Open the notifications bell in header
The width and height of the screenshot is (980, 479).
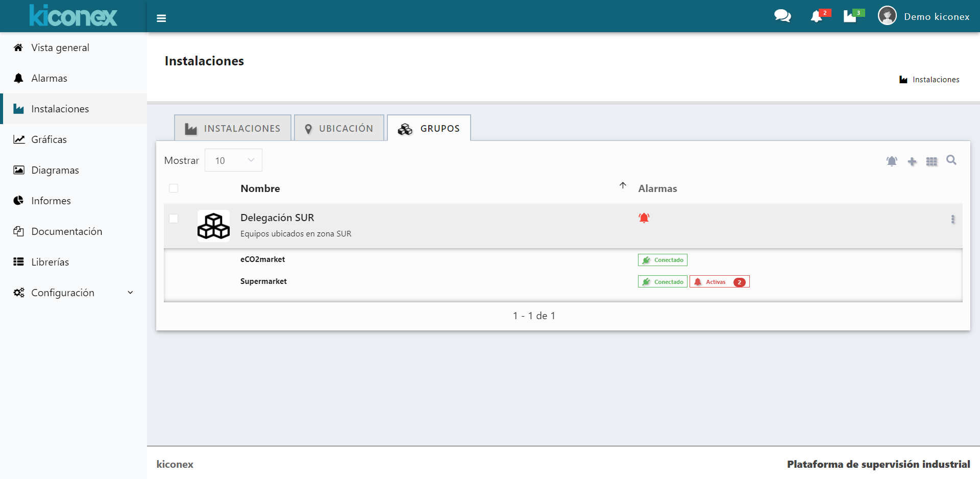point(817,16)
